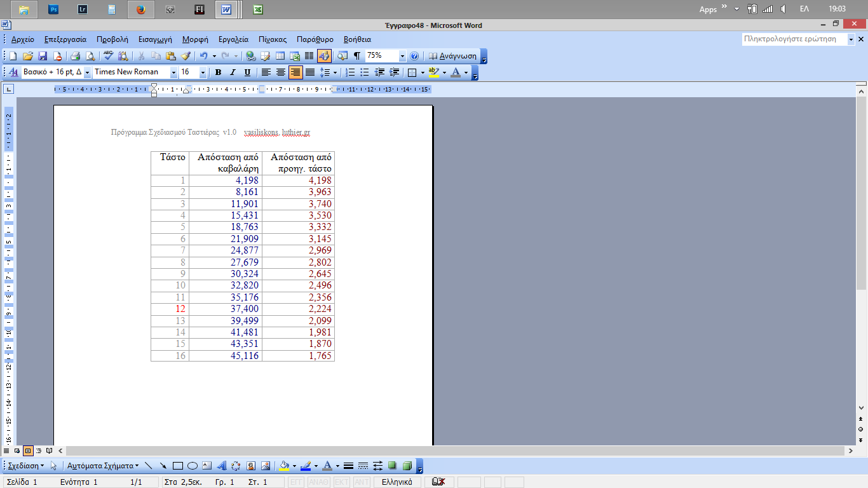This screenshot has height=488, width=868.
Task: Open the Times New Roman font dropdown
Action: (x=173, y=72)
